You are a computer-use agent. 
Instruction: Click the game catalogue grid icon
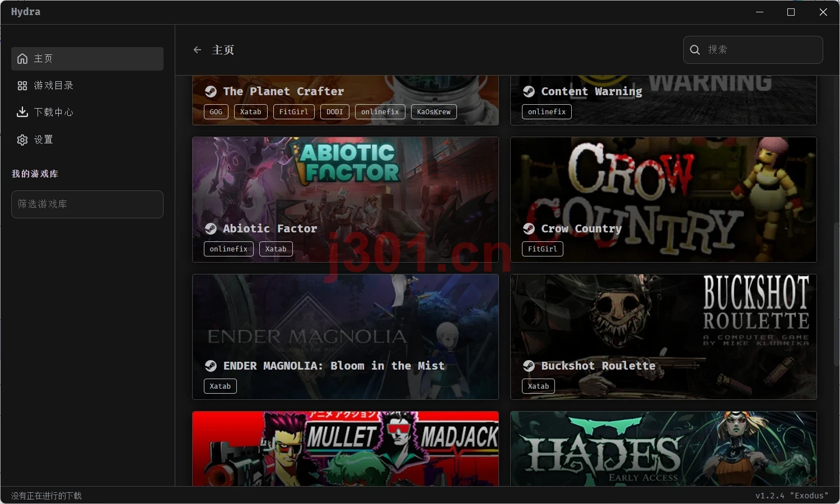point(22,86)
